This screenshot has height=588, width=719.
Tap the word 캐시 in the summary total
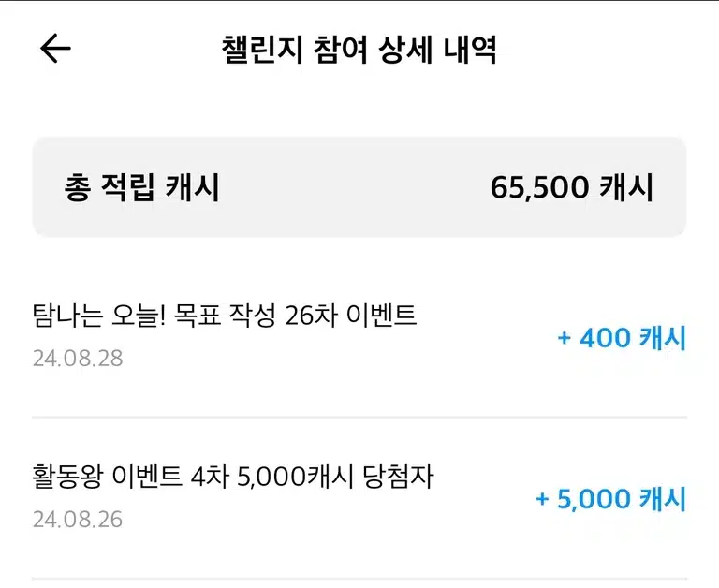point(626,187)
